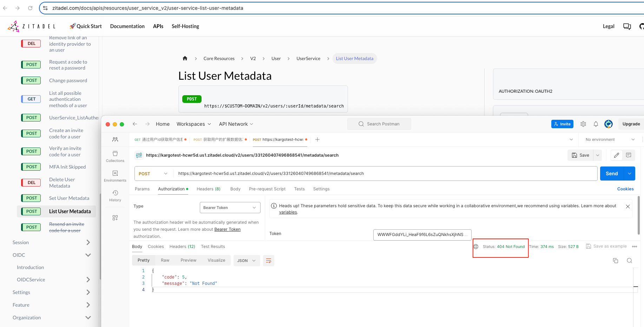The image size is (644, 327).
Task: Open the No environment selector
Action: click(x=610, y=139)
